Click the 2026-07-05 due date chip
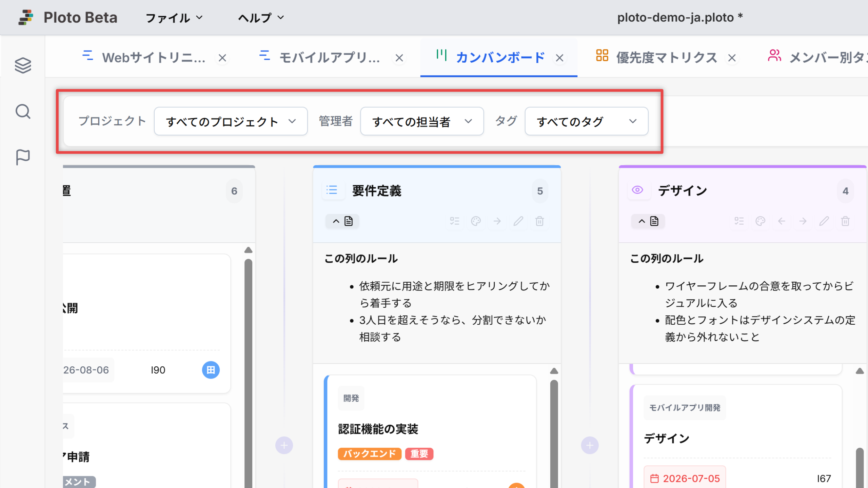The height and width of the screenshot is (488, 868). pos(685,478)
